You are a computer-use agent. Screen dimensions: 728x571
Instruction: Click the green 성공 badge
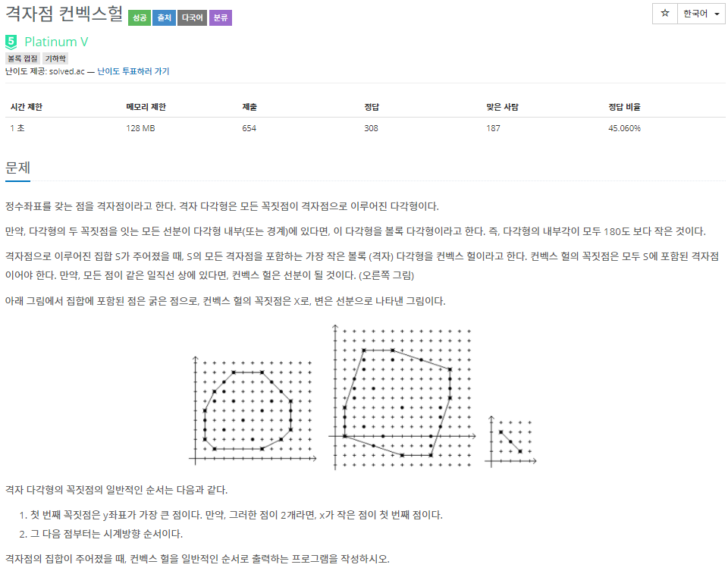pos(140,17)
